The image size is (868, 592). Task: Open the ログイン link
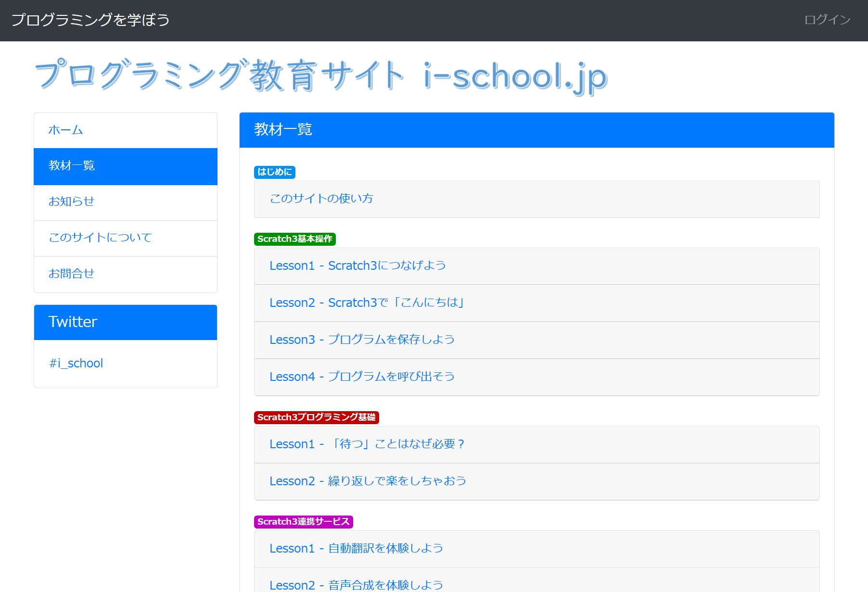pyautogui.click(x=827, y=20)
